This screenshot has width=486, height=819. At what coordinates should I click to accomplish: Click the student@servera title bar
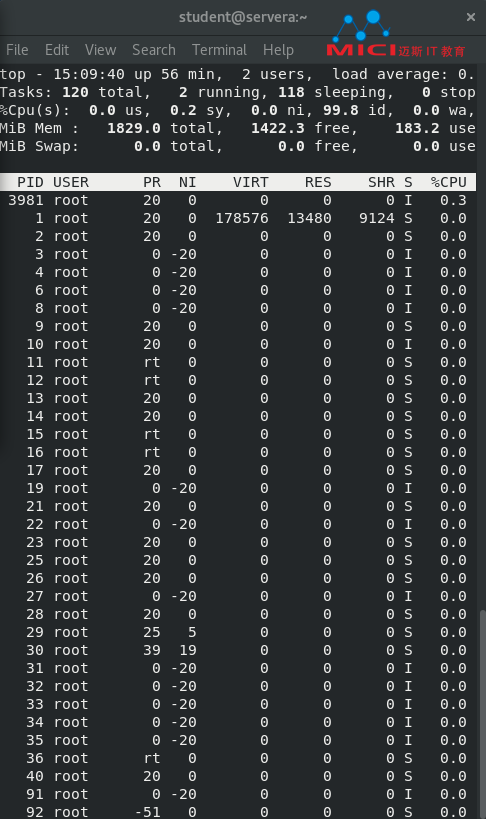tap(243, 17)
